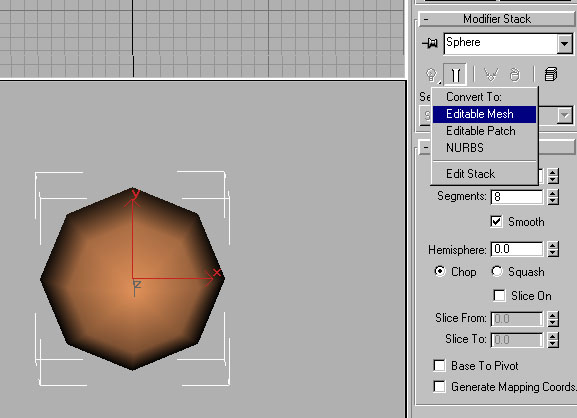Enable the Slice On checkbox
Viewport: 577px width, 418px height.
[499, 295]
